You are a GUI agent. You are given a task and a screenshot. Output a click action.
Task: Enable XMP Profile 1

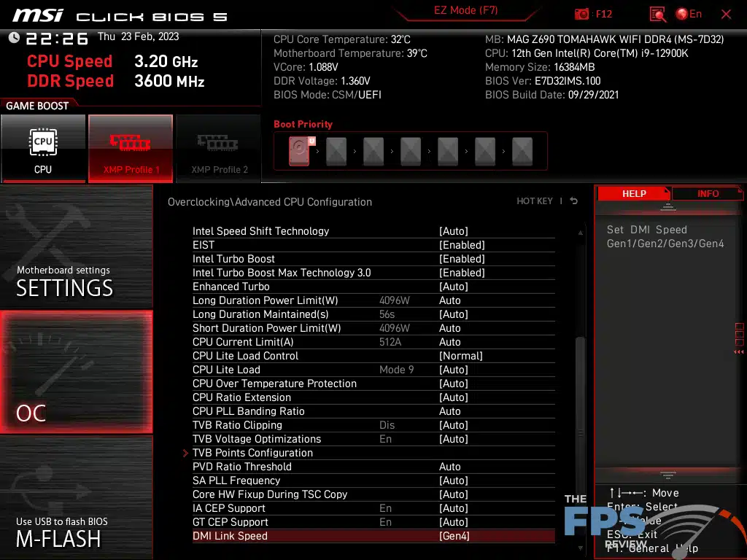tap(131, 149)
